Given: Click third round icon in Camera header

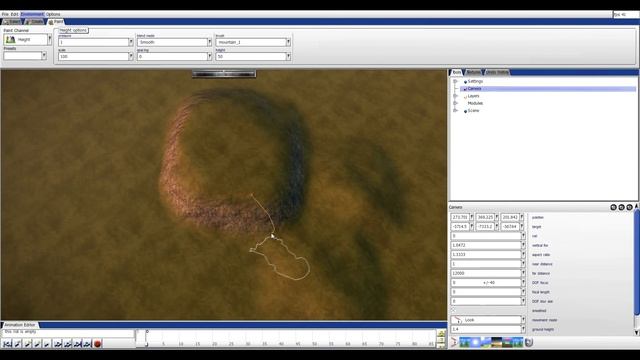Looking at the screenshot, I should tap(629, 207).
